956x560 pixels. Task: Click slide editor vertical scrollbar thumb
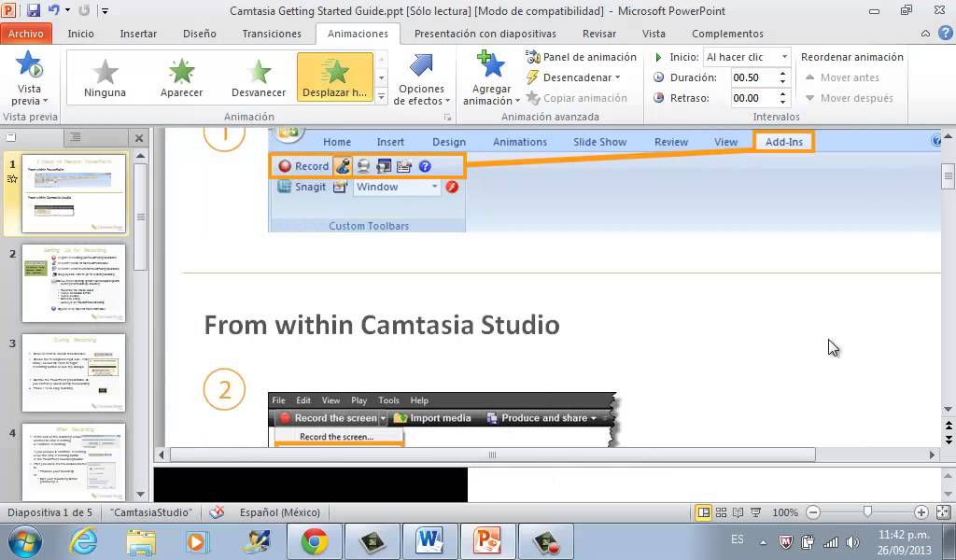(949, 176)
